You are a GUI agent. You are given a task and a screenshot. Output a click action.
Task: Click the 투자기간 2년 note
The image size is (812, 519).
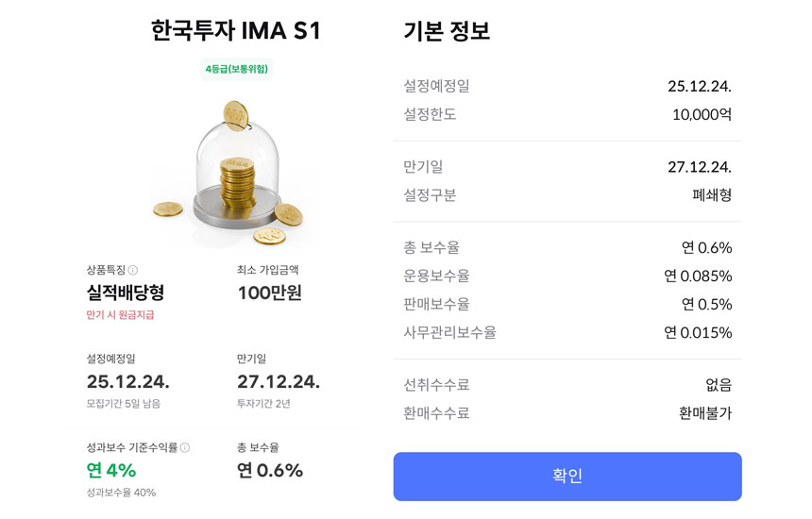click(263, 404)
